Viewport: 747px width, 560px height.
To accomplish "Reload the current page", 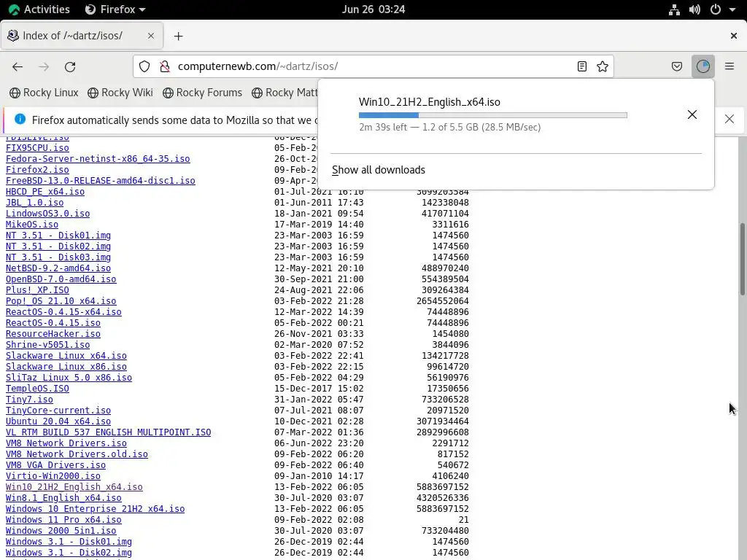I will 70,66.
